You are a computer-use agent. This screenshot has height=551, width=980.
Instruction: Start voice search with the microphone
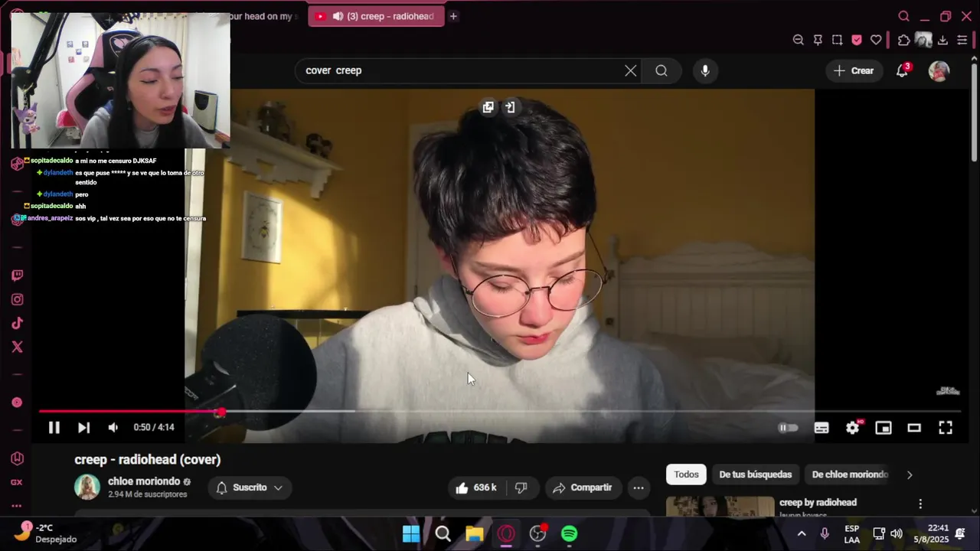[705, 70]
